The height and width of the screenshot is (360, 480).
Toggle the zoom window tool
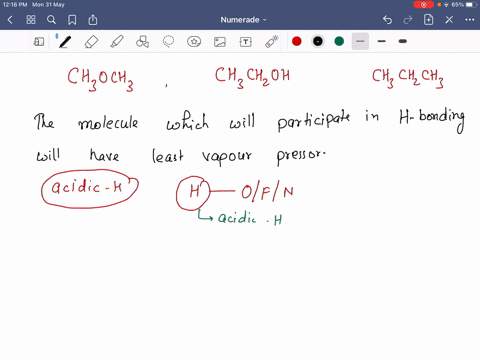(39, 42)
